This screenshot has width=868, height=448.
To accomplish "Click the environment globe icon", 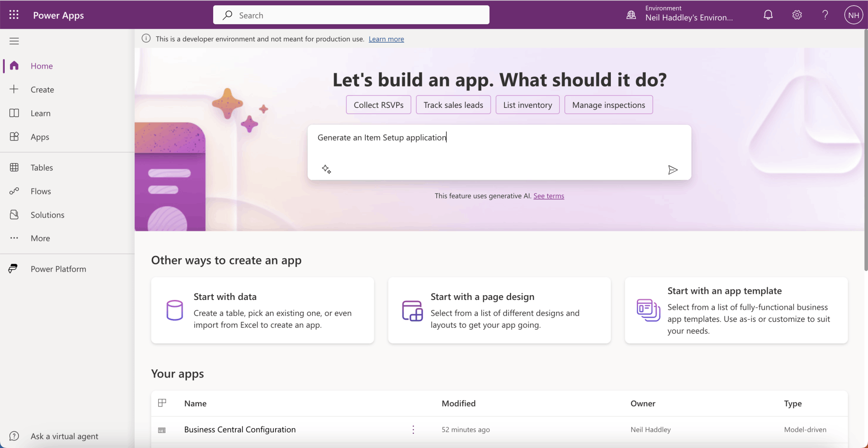I will click(631, 15).
